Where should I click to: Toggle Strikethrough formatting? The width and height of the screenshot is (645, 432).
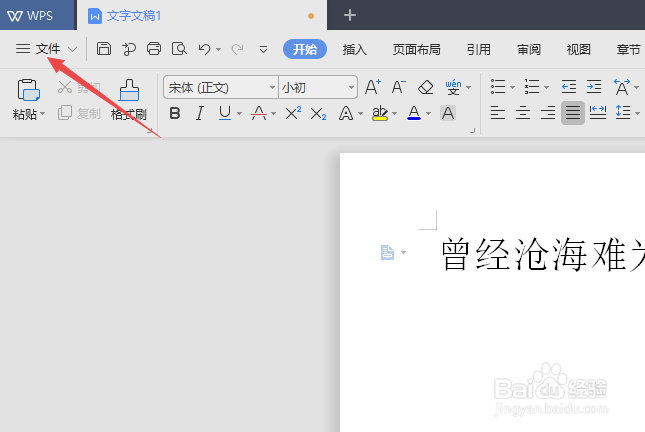[x=259, y=113]
